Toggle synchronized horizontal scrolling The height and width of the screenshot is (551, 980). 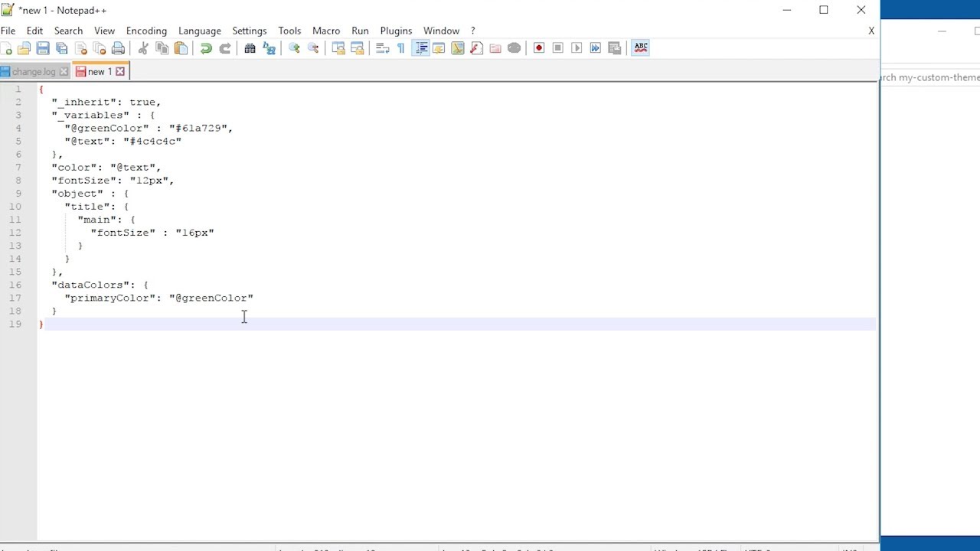coord(357,48)
